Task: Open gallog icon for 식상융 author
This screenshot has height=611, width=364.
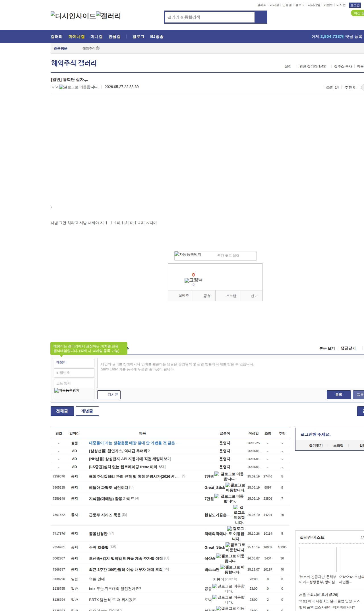Action: [231, 558]
